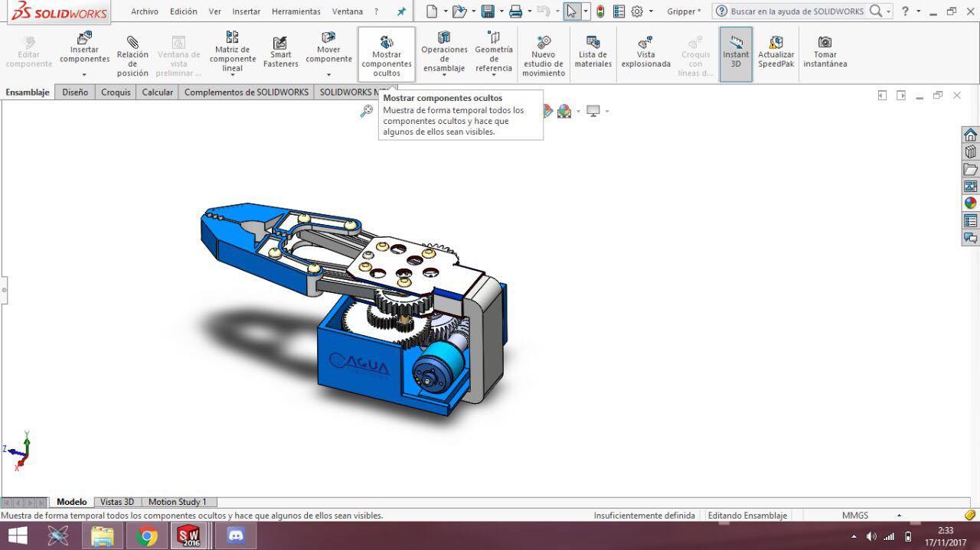Image resolution: width=980 pixels, height=550 pixels.
Task: Click the SOLIDWORKS help search field
Action: (797, 11)
